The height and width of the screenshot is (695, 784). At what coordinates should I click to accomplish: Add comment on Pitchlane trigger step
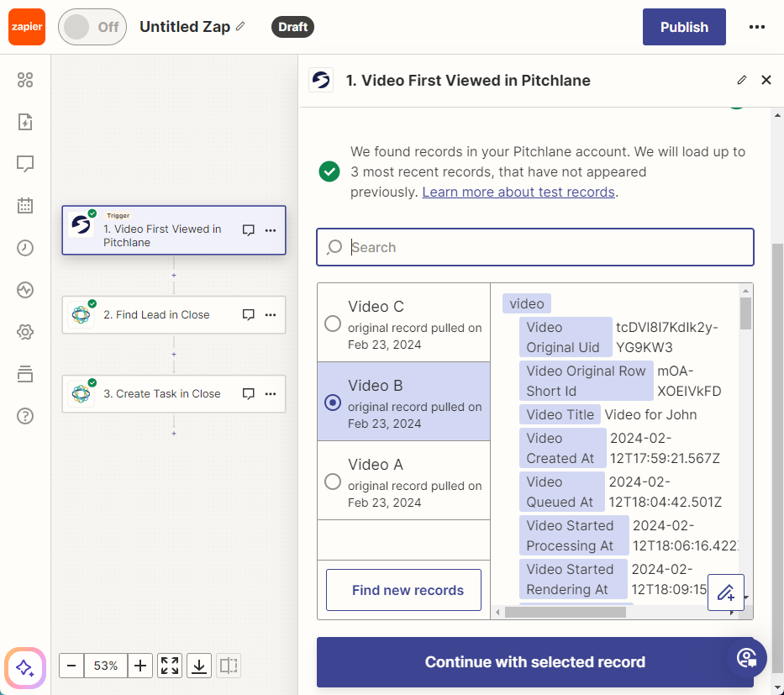(248, 230)
